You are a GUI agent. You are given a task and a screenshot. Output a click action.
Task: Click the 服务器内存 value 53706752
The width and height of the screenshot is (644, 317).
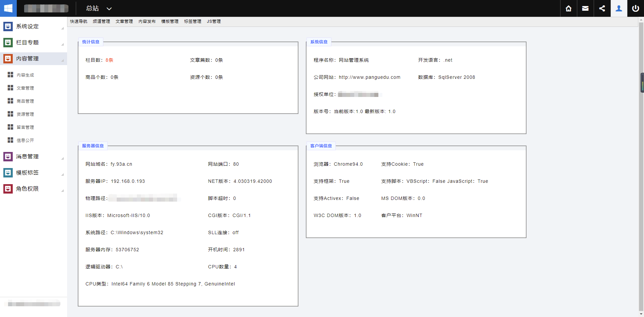pyautogui.click(x=127, y=250)
